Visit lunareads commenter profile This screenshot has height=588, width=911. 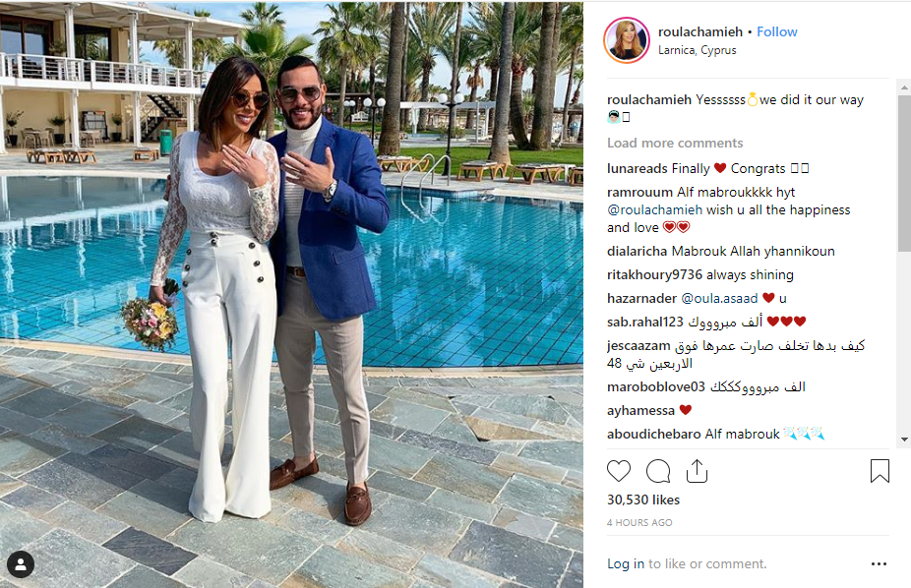(638, 168)
